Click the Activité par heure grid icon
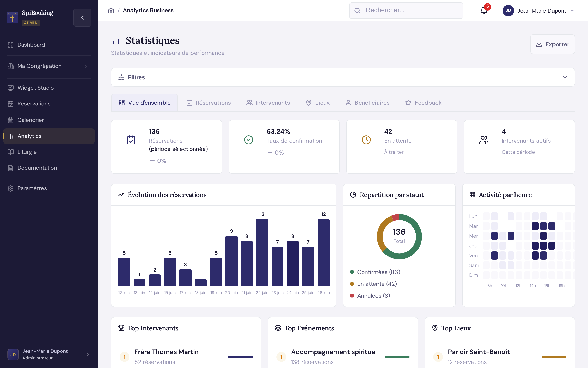 tap(472, 195)
